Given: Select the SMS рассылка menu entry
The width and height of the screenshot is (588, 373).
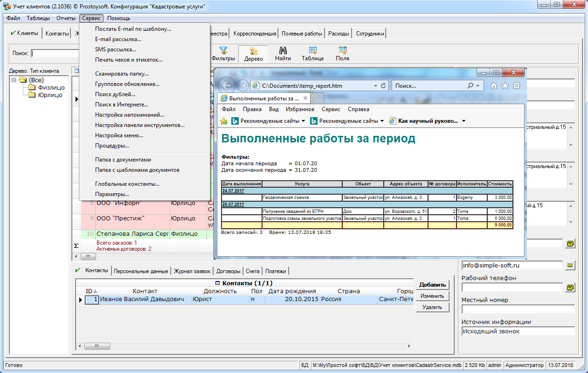Looking at the screenshot, I should coord(115,49).
